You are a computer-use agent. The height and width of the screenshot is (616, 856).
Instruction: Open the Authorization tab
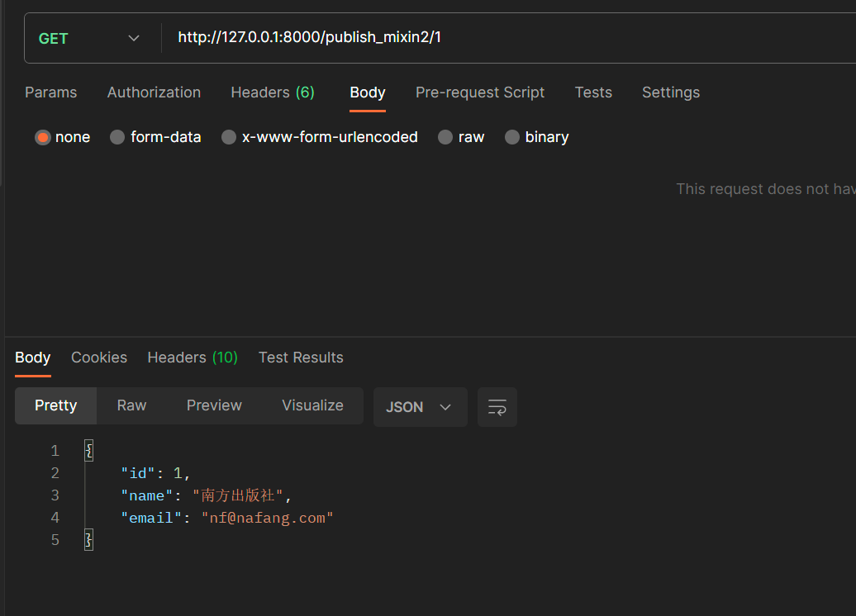[154, 92]
